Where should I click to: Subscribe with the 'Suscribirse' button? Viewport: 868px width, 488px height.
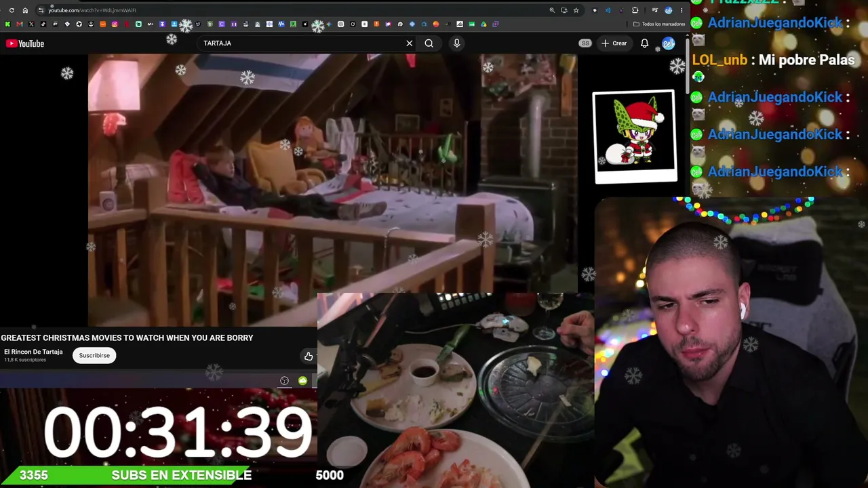(x=94, y=355)
